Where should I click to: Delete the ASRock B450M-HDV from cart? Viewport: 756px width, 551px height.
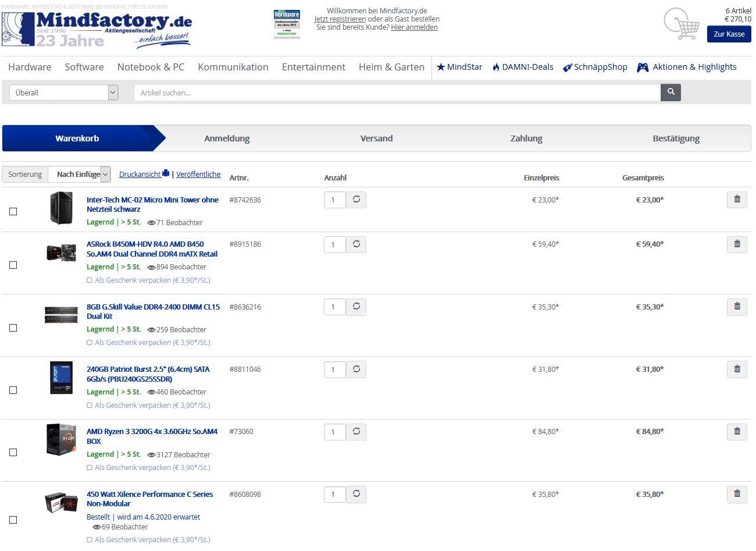(737, 244)
